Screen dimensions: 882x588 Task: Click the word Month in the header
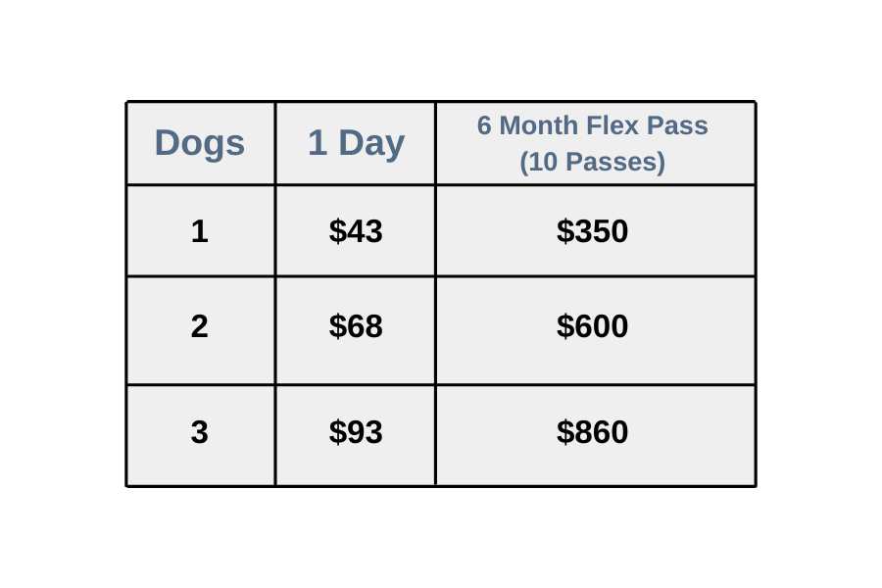(x=539, y=125)
